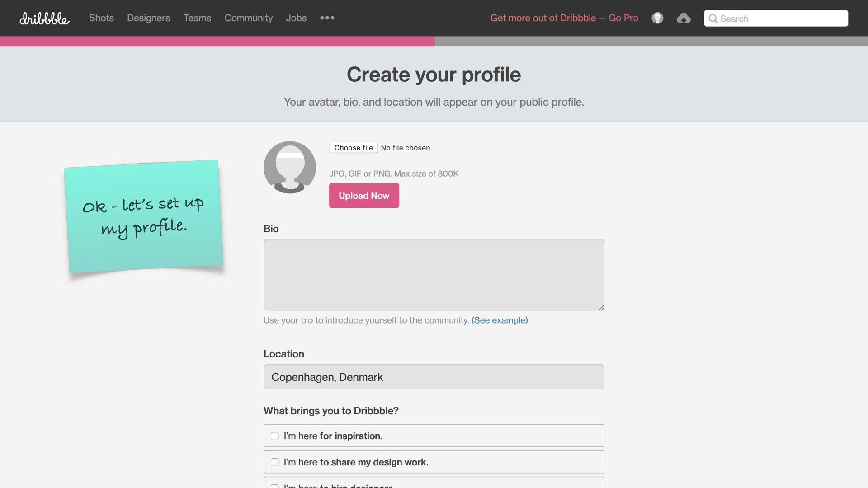Click the default profile avatar placeholder

coord(290,167)
